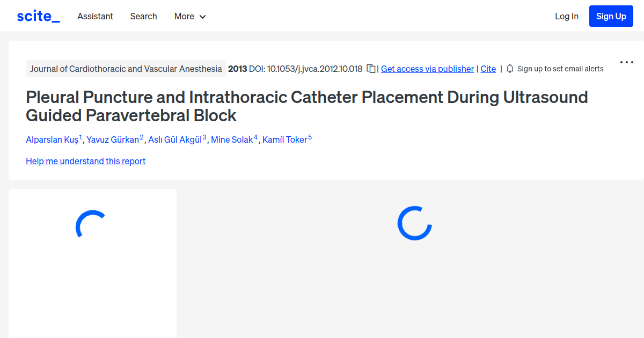Screen dimensions: 644x338
Task: Select author Yavuz Gürkan
Action: tap(113, 139)
